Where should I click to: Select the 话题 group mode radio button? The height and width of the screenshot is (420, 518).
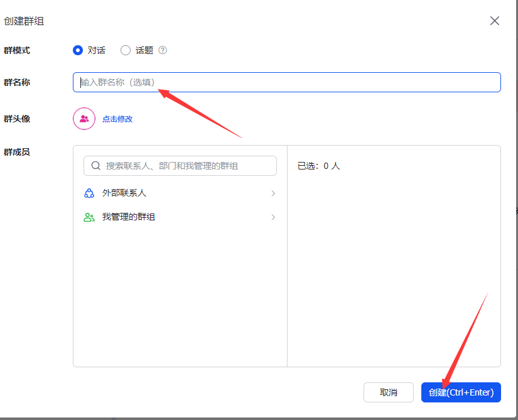(126, 50)
